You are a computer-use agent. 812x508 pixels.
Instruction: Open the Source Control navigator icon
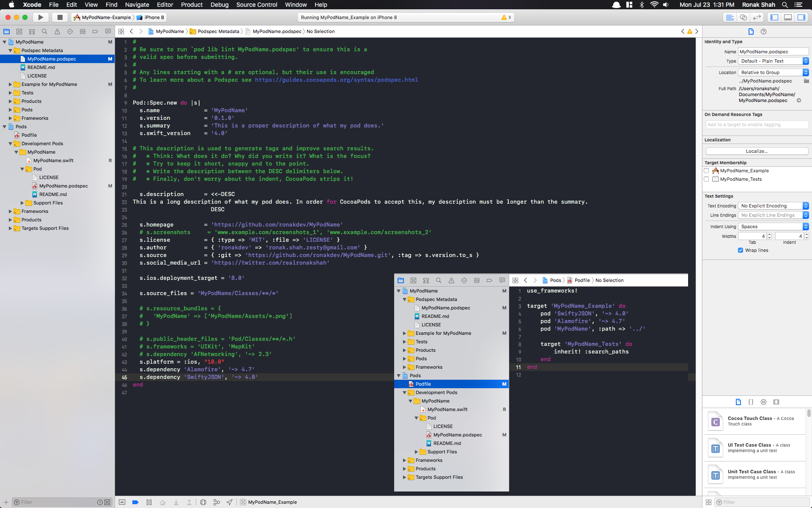tap(19, 31)
